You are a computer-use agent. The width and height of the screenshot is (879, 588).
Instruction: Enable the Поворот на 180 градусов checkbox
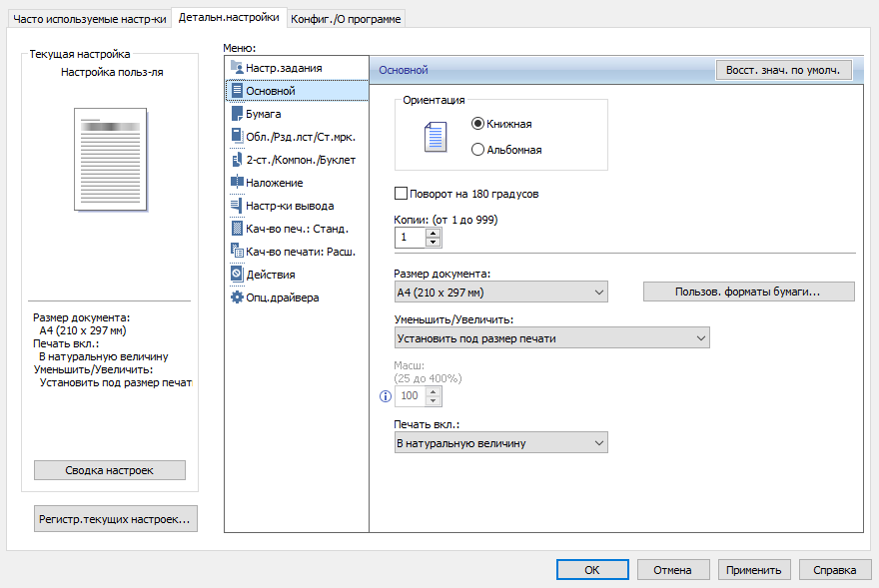tap(403, 194)
